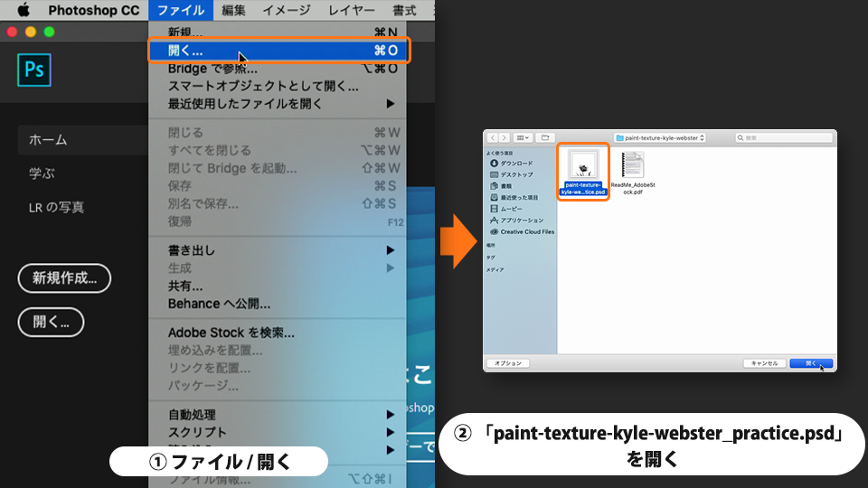
Task: Choose 新規... from the File menu
Action: pos(278,33)
